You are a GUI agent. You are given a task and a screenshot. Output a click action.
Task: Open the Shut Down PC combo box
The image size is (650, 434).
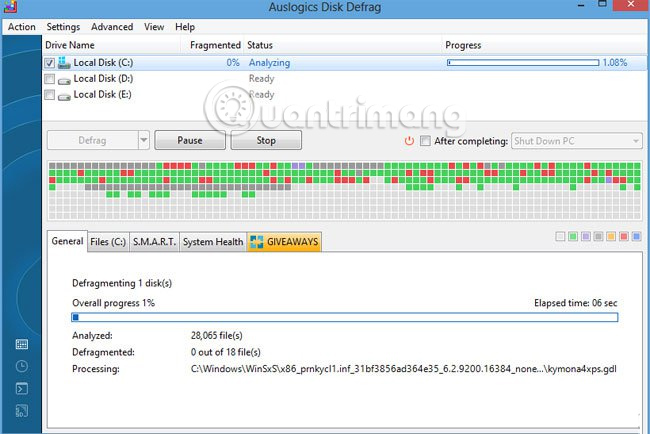pos(577,141)
